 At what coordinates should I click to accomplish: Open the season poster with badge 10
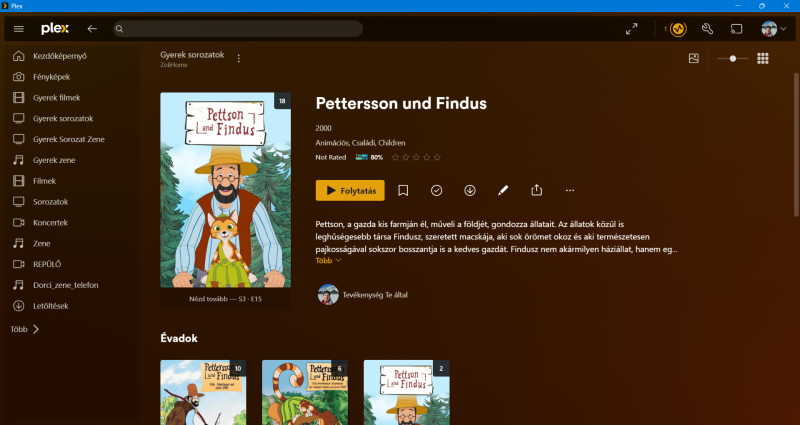[x=203, y=392]
